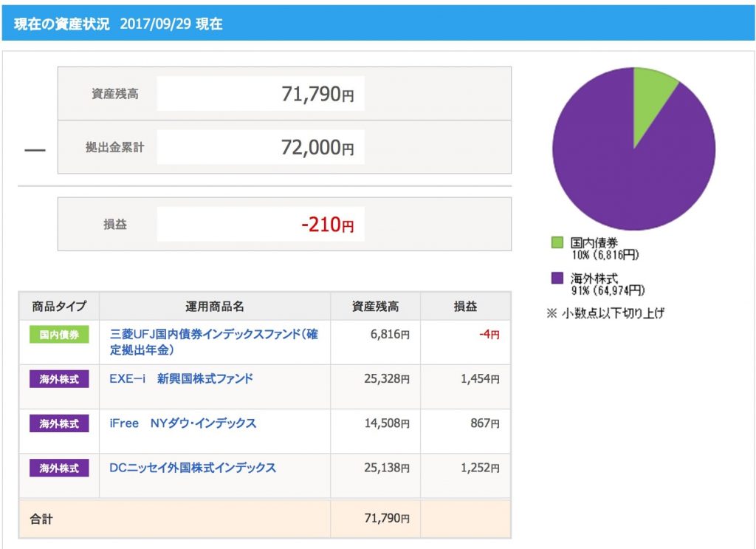Click the purple 海外株式 legend swatch

557,278
